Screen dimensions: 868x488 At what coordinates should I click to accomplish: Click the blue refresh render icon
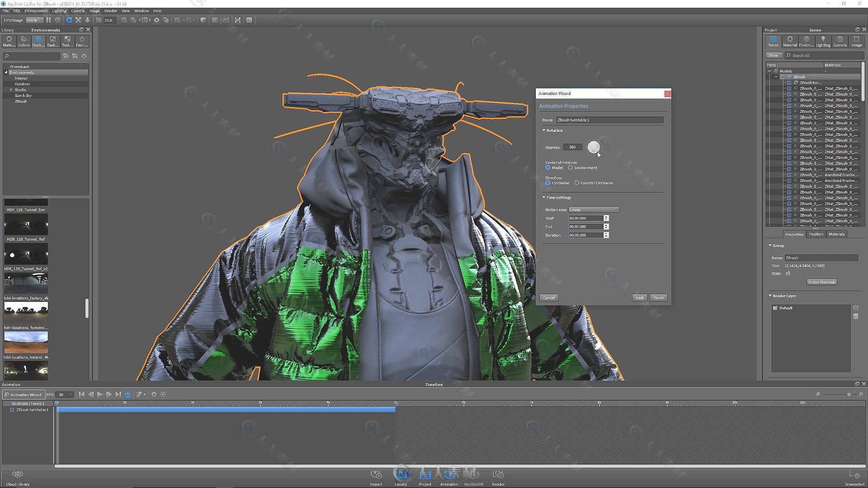coord(69,20)
